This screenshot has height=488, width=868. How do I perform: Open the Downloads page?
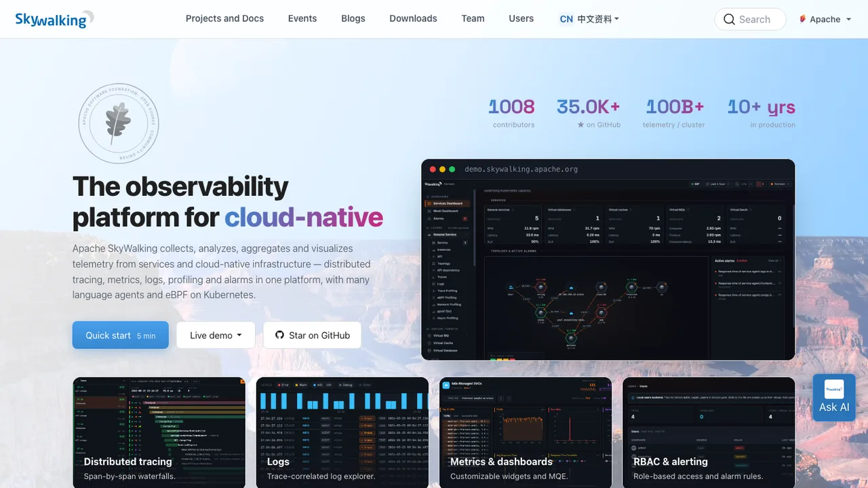(x=413, y=19)
